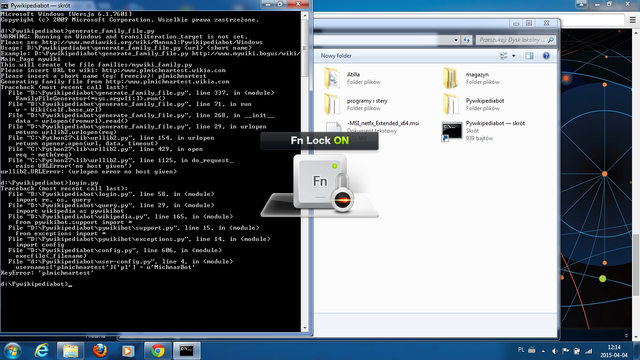Select the MSI_netfx_Extended_x64.msi file icon
The image size is (640, 360).
coord(333,127)
